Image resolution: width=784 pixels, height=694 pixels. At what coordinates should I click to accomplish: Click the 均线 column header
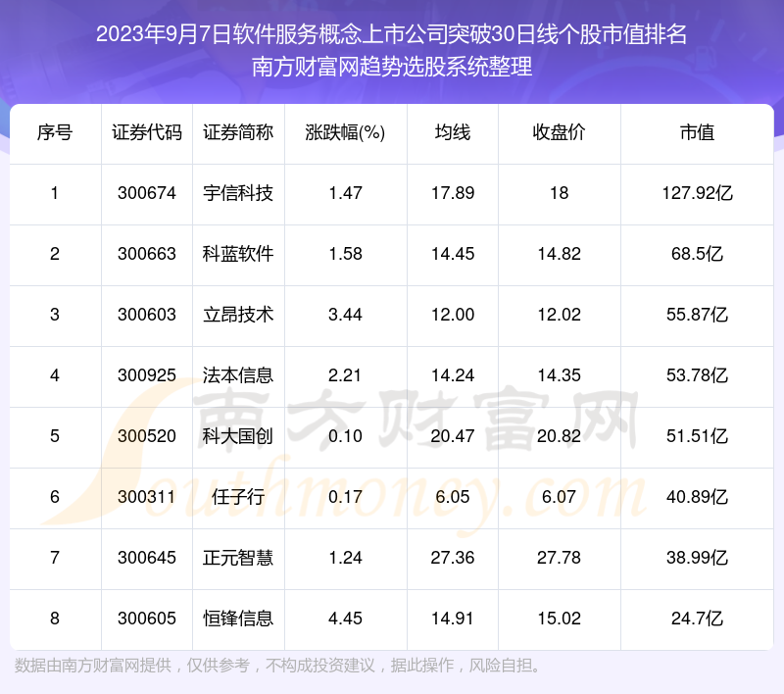453,133
